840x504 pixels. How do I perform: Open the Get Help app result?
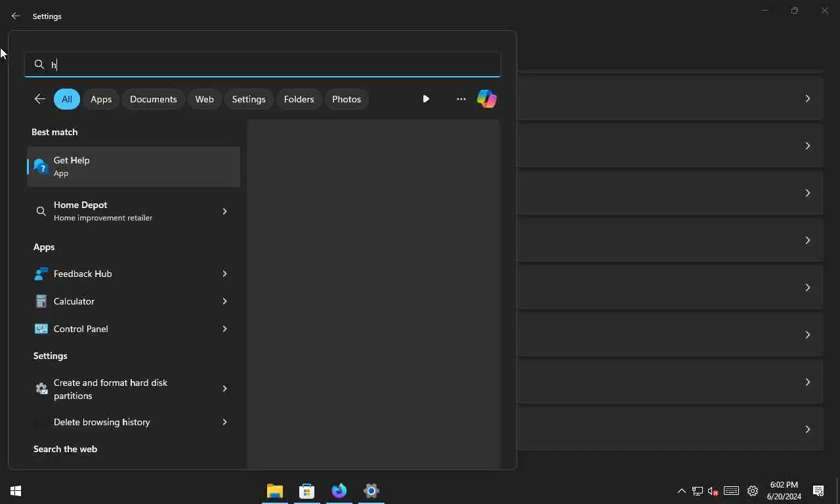coord(133,167)
